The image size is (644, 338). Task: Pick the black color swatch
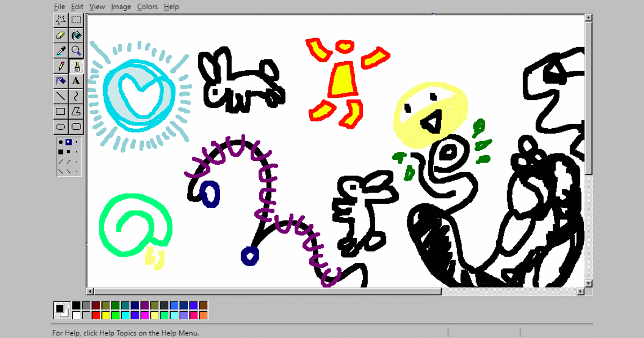(x=76, y=305)
